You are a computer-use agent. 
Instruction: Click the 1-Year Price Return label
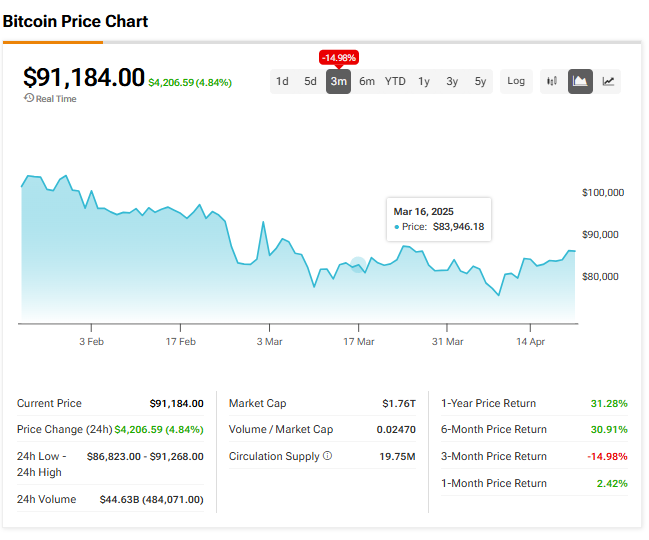[x=488, y=403]
